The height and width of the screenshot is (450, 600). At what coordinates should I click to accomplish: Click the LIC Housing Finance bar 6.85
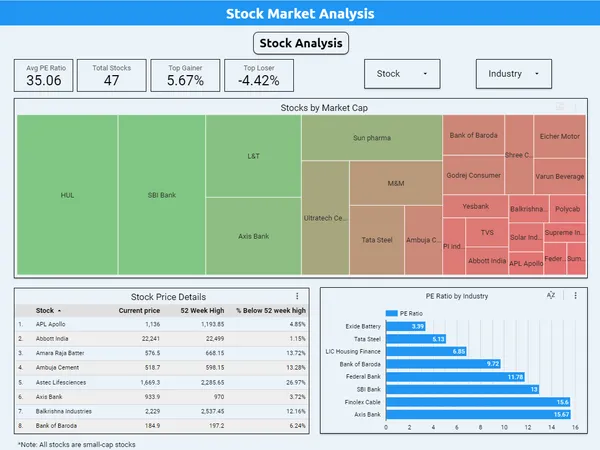[426, 351]
